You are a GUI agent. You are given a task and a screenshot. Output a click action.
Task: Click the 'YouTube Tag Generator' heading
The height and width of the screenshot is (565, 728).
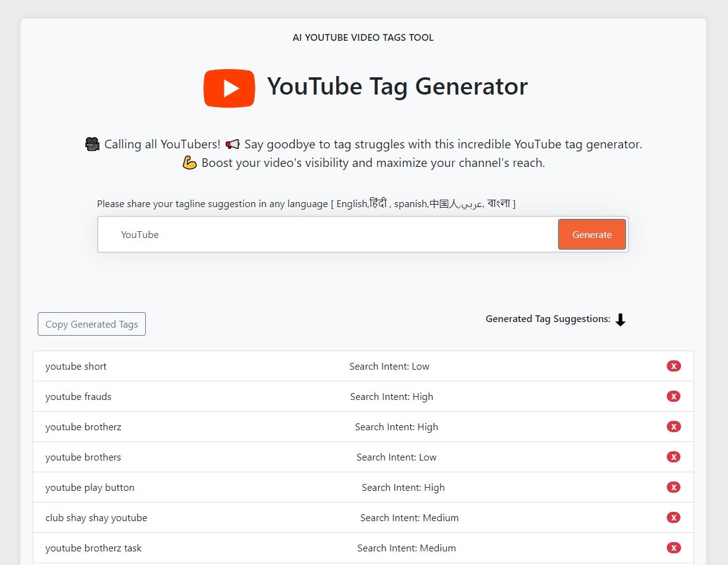[397, 87]
